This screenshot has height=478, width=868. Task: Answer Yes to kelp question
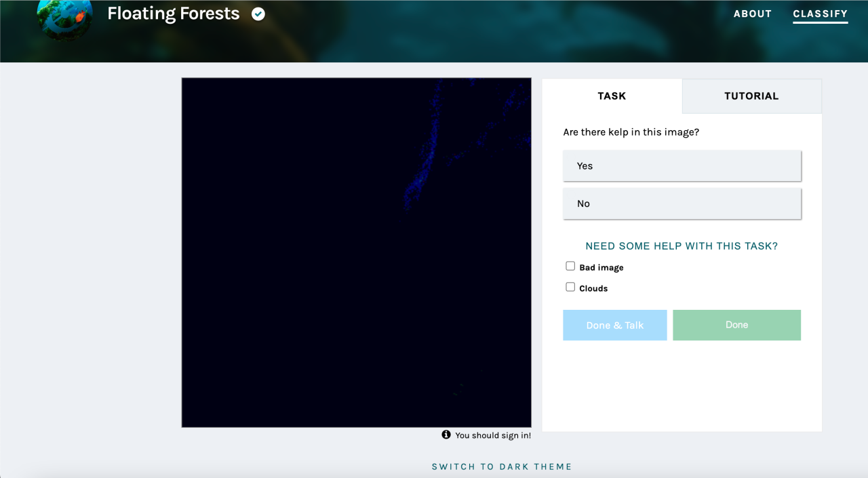tap(682, 165)
